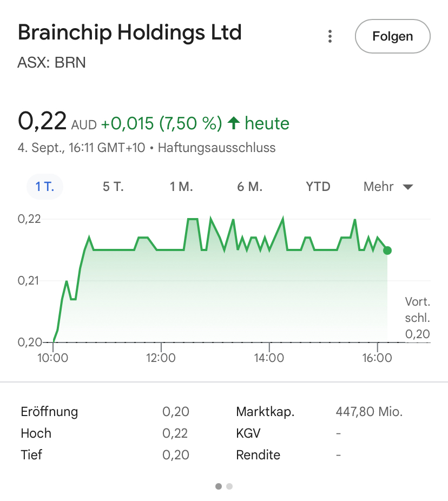Click the green up arrow next to heute

tap(234, 123)
